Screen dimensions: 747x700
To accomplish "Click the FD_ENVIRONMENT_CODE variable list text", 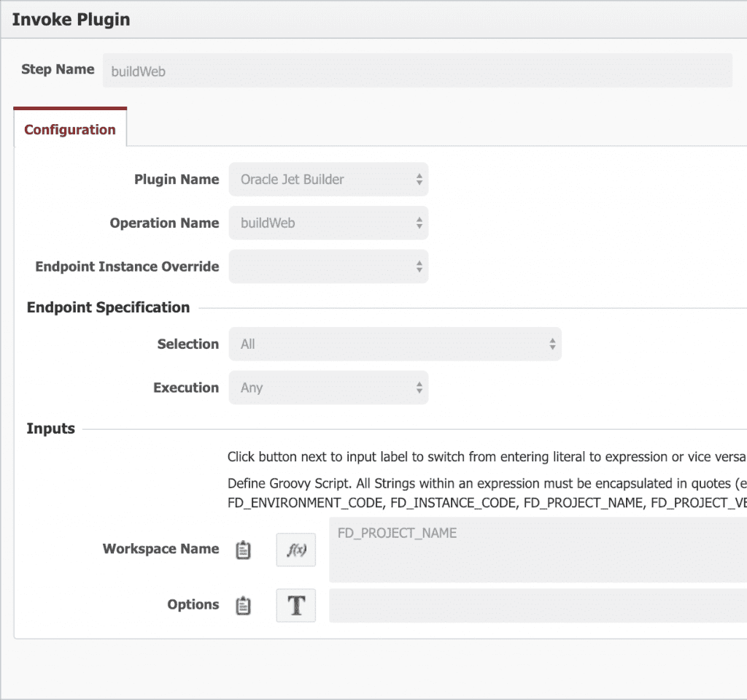I will [x=487, y=503].
